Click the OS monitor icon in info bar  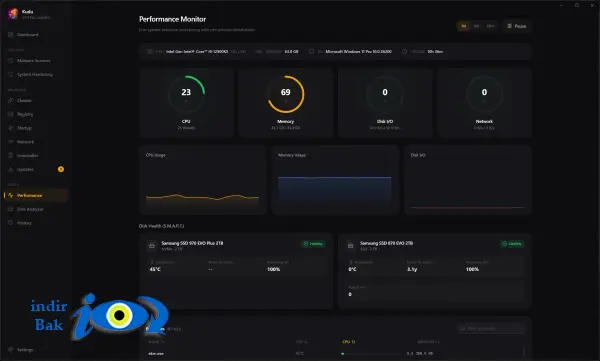(x=311, y=51)
